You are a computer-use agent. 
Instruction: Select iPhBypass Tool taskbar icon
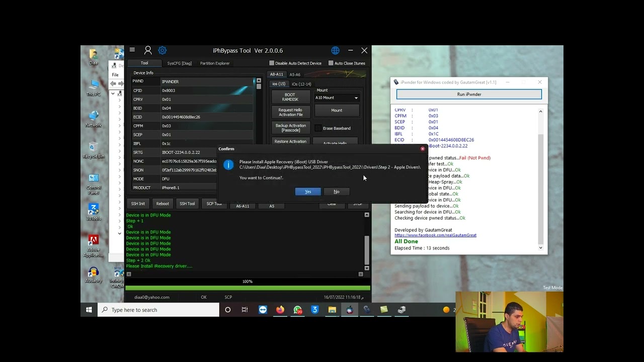(x=350, y=310)
